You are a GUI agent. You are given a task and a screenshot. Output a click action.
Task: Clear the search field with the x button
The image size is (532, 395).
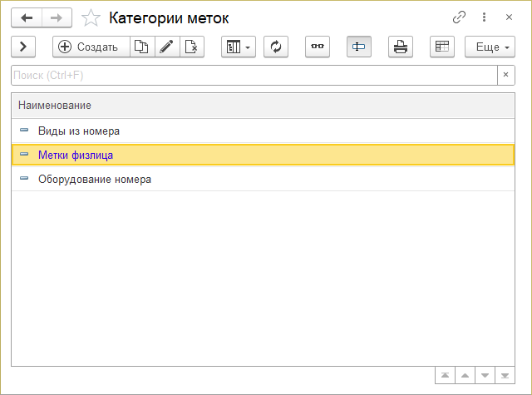pos(505,76)
